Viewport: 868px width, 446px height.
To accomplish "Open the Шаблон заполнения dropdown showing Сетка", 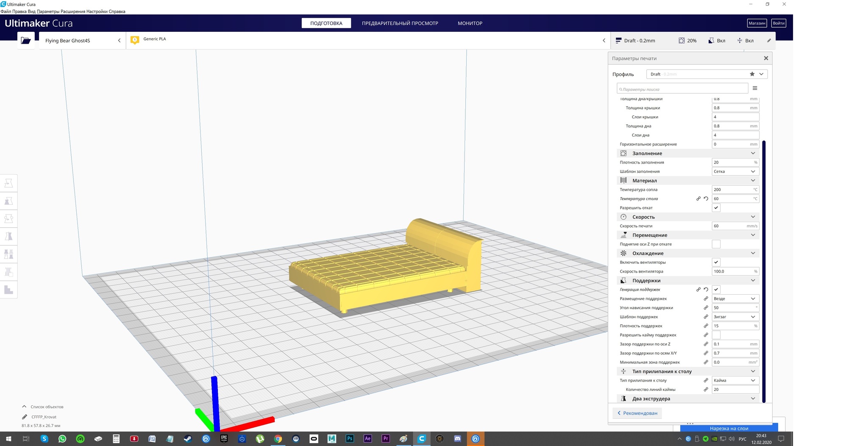I will pyautogui.click(x=735, y=171).
